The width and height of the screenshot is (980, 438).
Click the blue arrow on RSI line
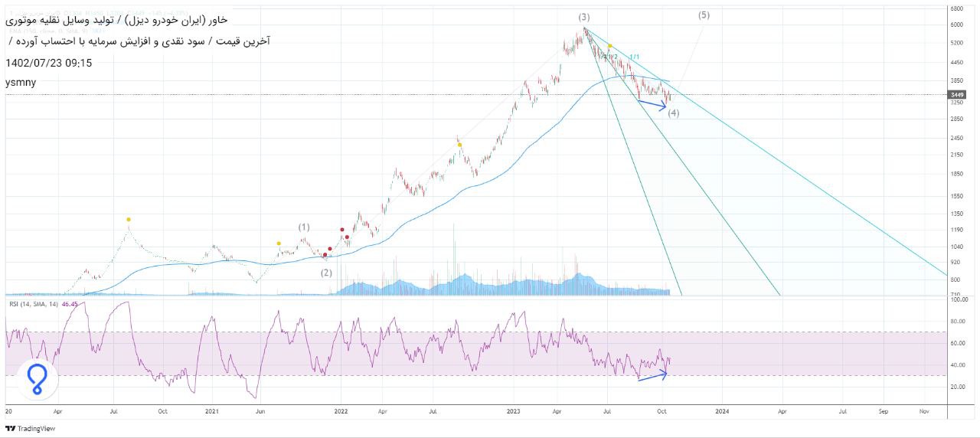(652, 376)
